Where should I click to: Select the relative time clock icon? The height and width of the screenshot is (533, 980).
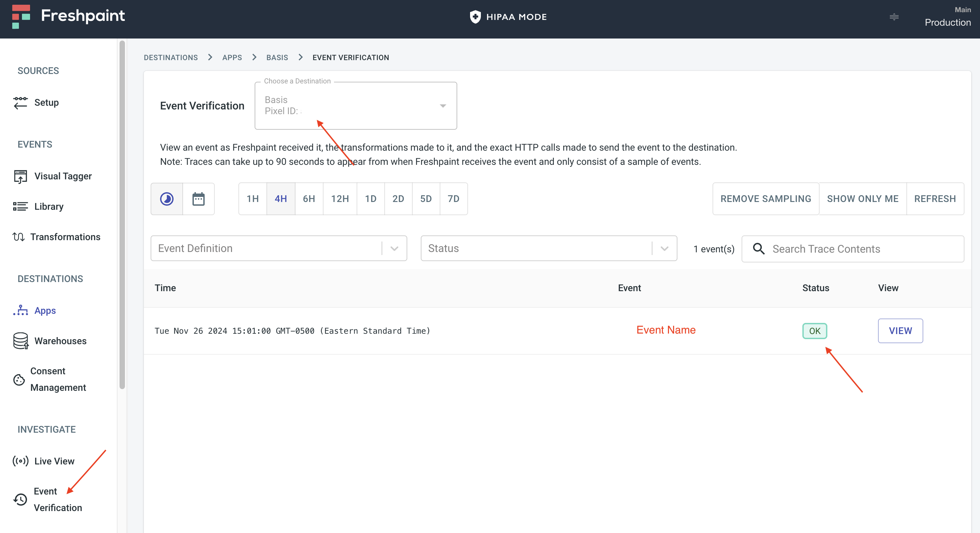coord(166,199)
